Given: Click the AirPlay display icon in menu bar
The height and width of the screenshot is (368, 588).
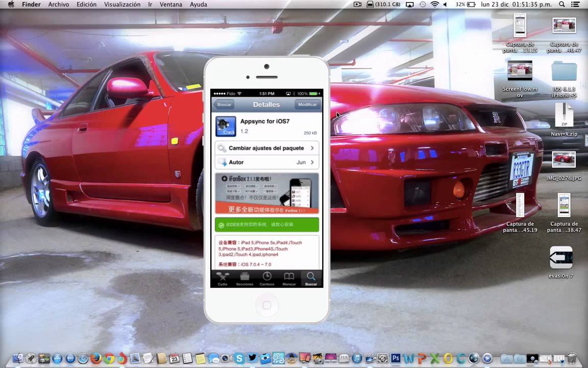Looking at the screenshot, I should coord(410,5).
